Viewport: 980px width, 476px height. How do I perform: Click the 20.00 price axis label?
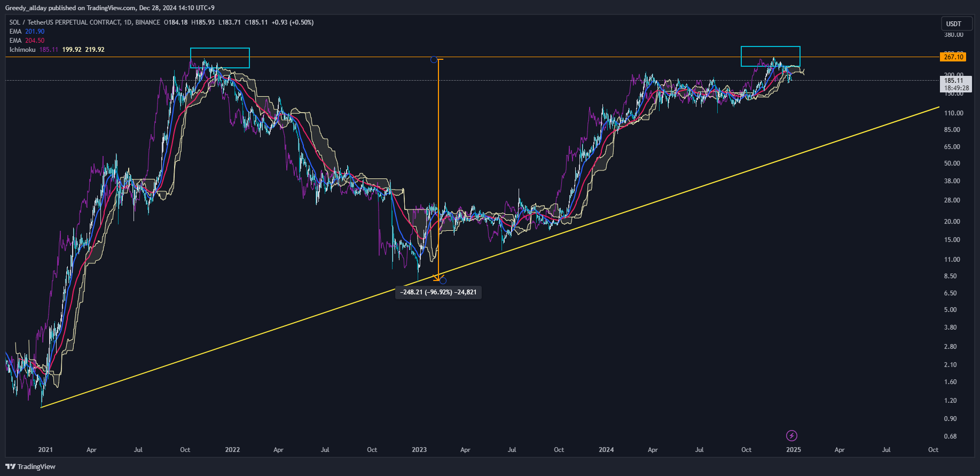click(952, 222)
